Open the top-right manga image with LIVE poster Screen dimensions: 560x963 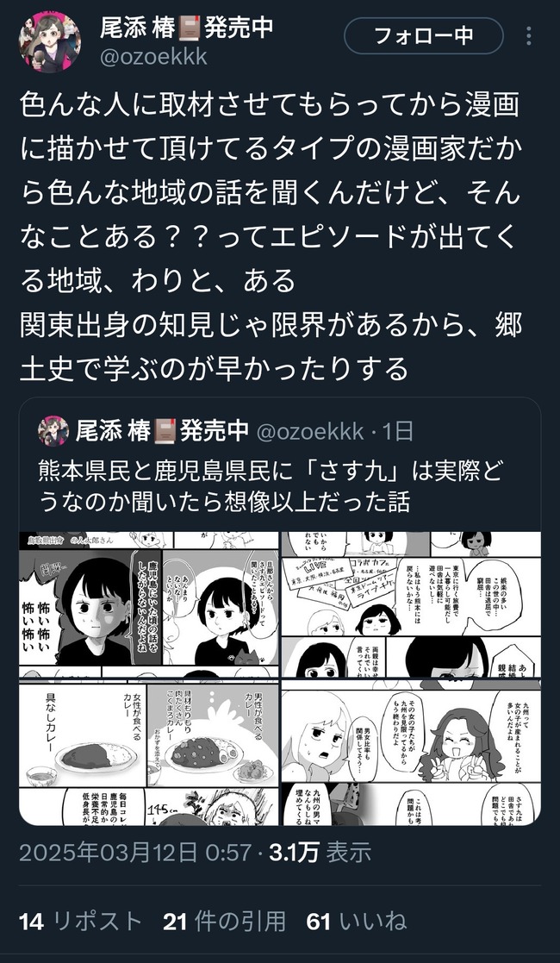411,604
